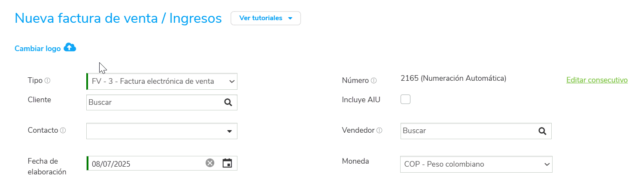Open the calendar picker icon
644x189 pixels.
tap(227, 163)
